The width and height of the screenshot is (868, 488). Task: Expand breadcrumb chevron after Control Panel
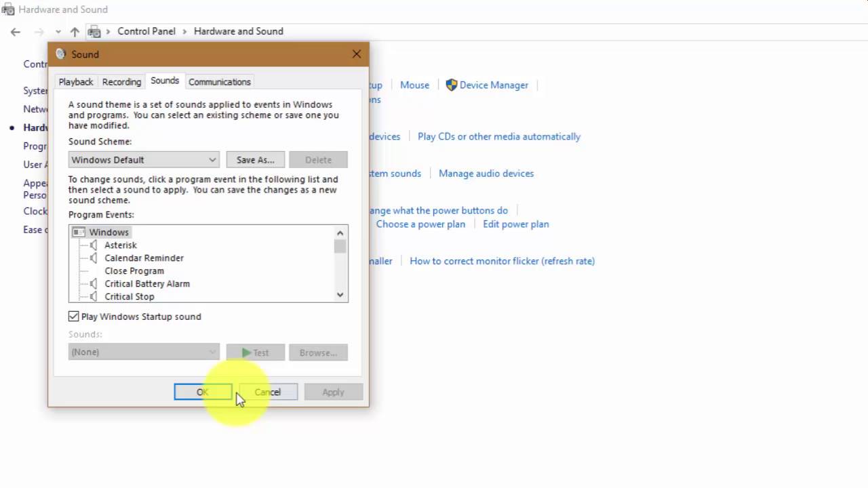[184, 31]
